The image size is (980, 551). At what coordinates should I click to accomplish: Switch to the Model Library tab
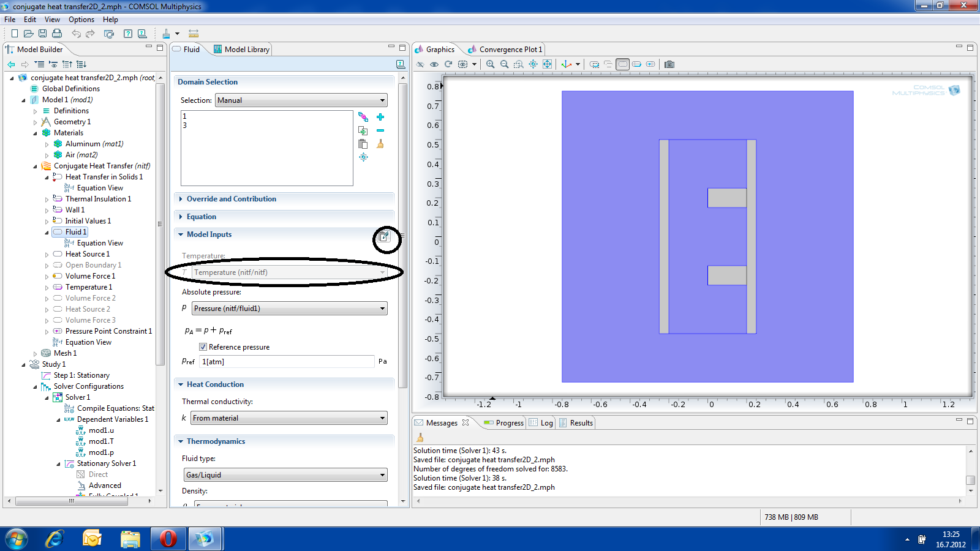point(241,50)
